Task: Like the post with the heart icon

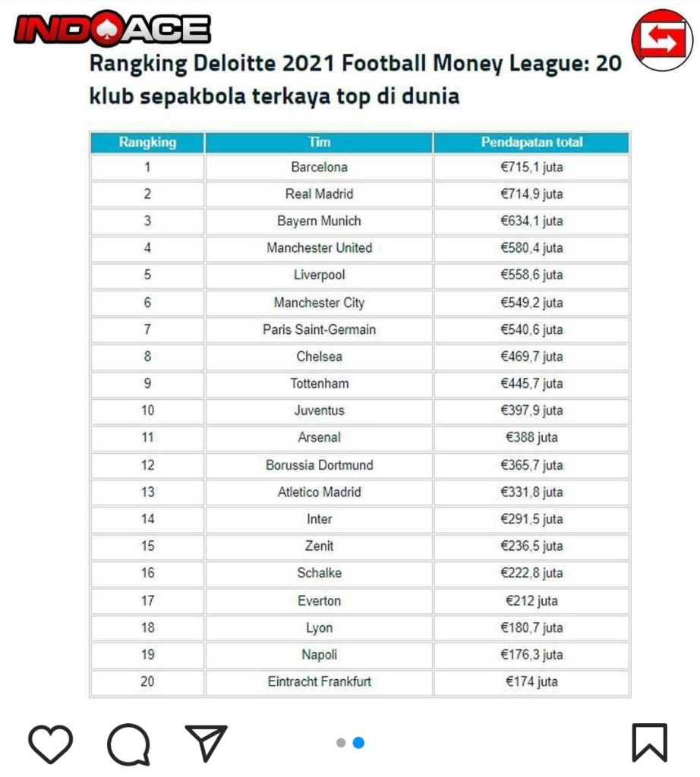Action: 50,743
